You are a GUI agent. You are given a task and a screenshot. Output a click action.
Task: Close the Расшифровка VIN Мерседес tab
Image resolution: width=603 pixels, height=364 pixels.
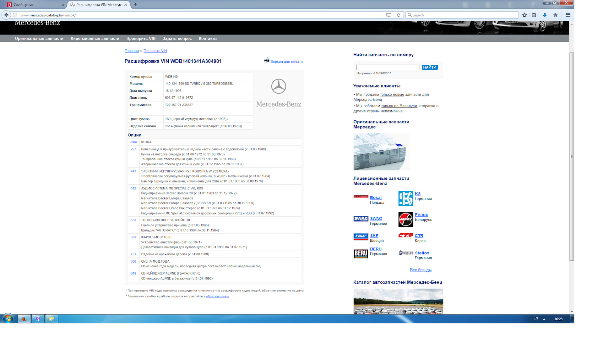click(x=126, y=5)
